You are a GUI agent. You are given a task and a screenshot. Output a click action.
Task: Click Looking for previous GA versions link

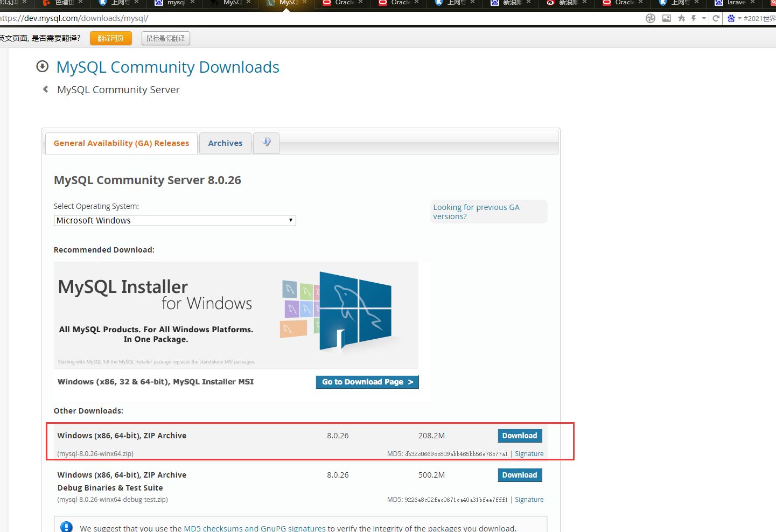pyautogui.click(x=476, y=212)
